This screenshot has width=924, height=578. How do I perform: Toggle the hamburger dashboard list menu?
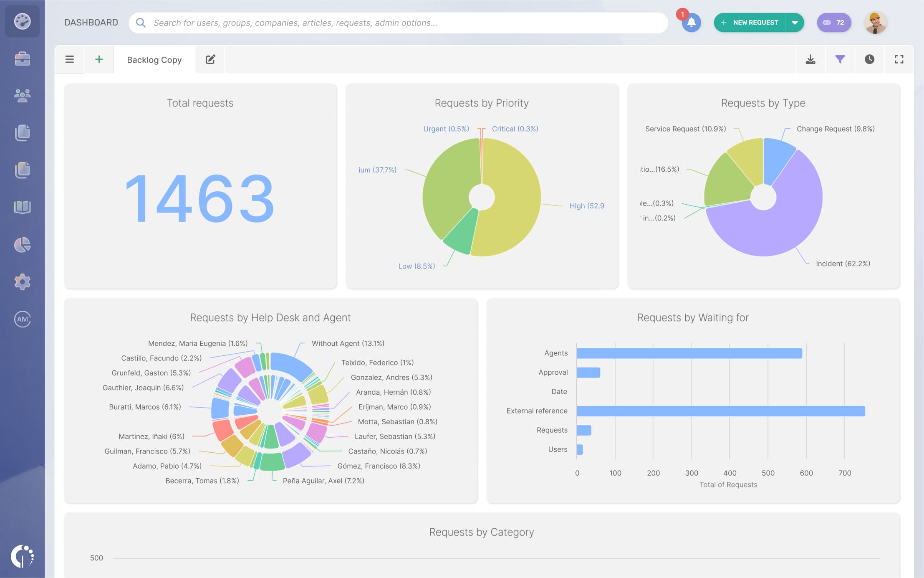point(69,59)
